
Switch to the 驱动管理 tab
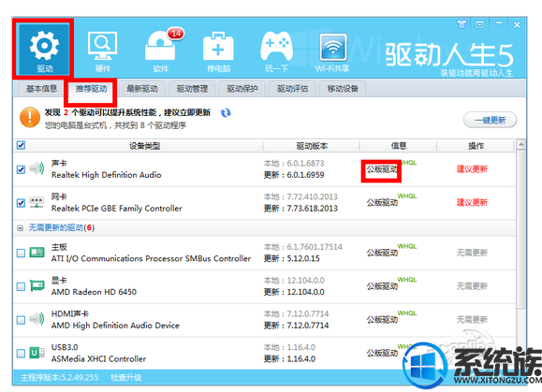pos(192,89)
